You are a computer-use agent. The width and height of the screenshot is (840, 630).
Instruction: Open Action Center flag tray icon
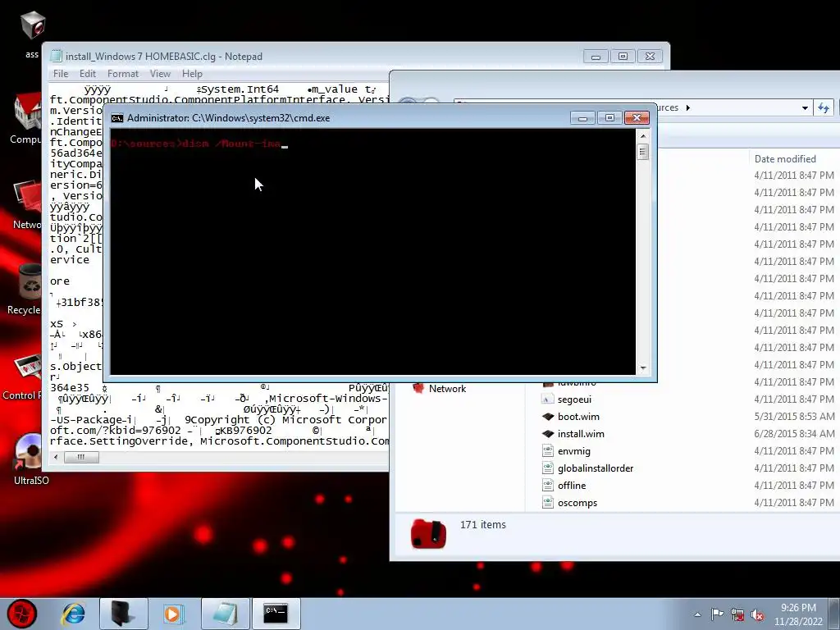717,614
